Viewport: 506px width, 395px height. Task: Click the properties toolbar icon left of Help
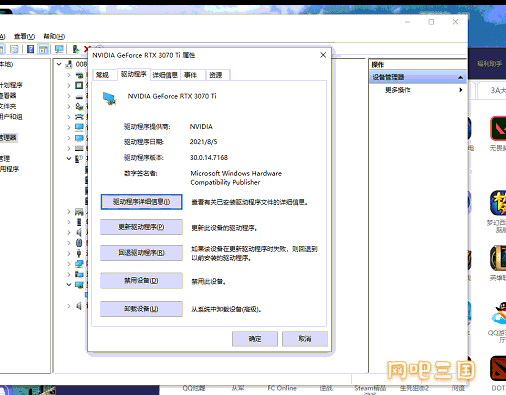[14, 49]
